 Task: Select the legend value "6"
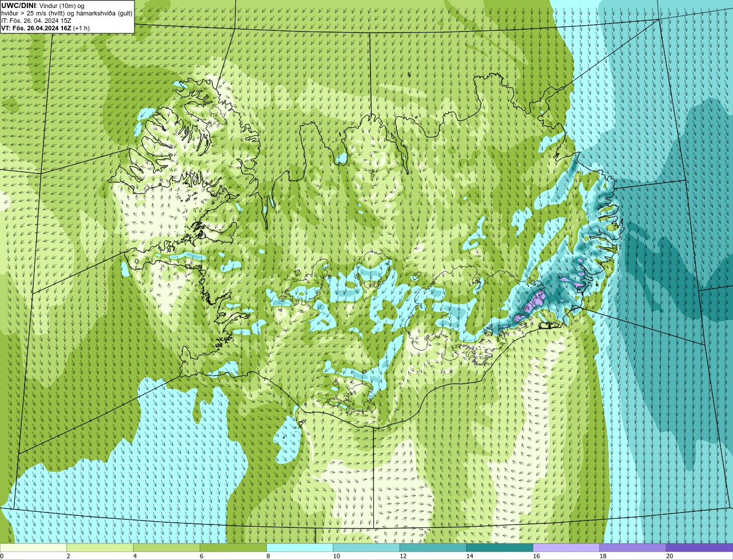pos(201,556)
